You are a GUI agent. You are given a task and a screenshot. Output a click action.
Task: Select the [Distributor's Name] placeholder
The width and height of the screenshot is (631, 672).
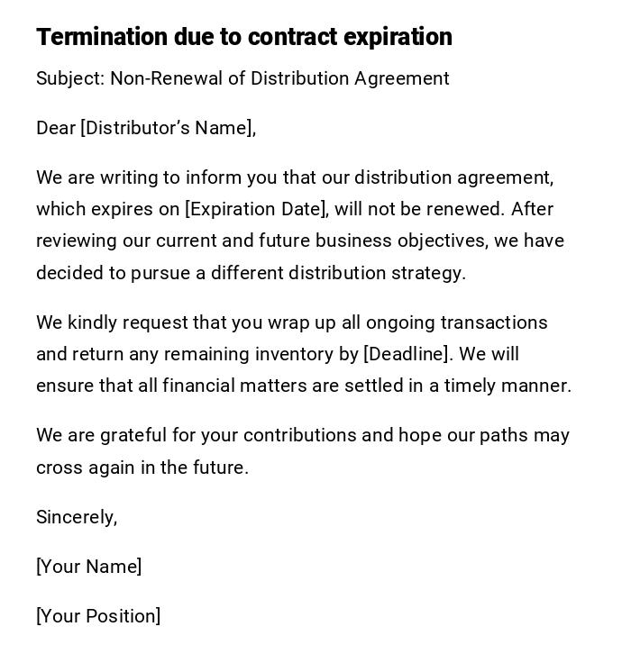[x=168, y=128]
